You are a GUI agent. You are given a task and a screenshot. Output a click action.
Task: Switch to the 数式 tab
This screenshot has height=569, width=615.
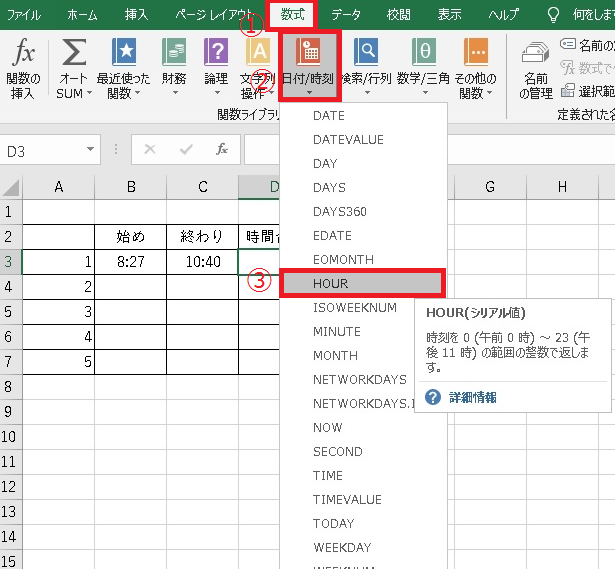click(292, 15)
